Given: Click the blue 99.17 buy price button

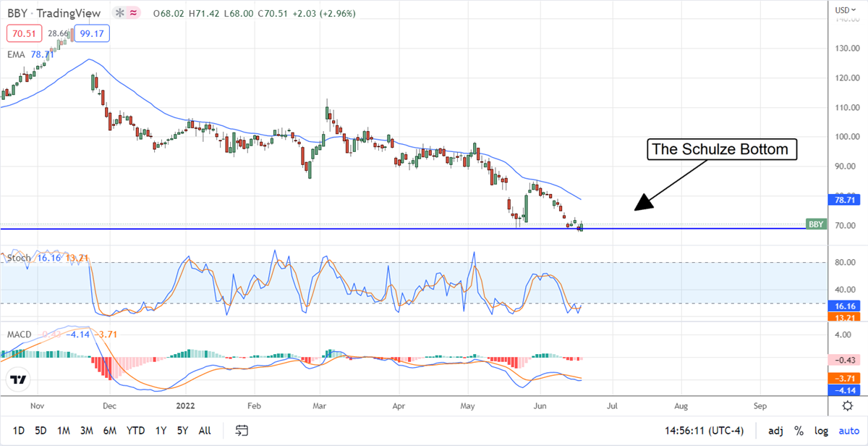Looking at the screenshot, I should pyautogui.click(x=91, y=33).
